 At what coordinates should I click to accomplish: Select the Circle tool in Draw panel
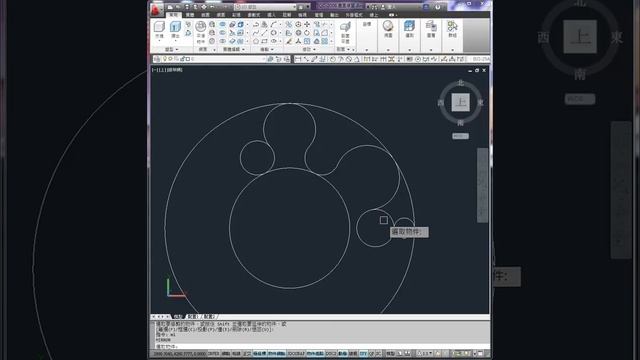(273, 33)
